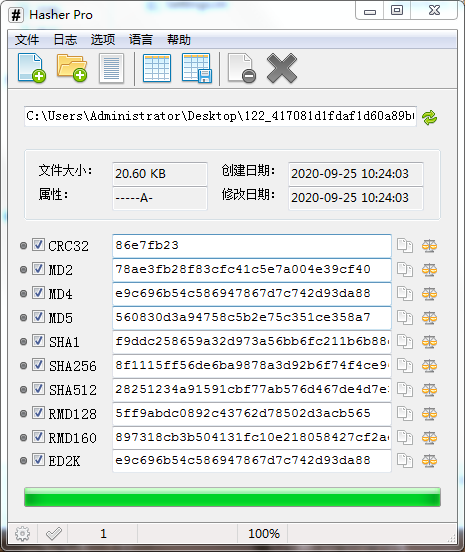Click the green progress bar
Viewport: 465px width, 552px height.
point(232,497)
